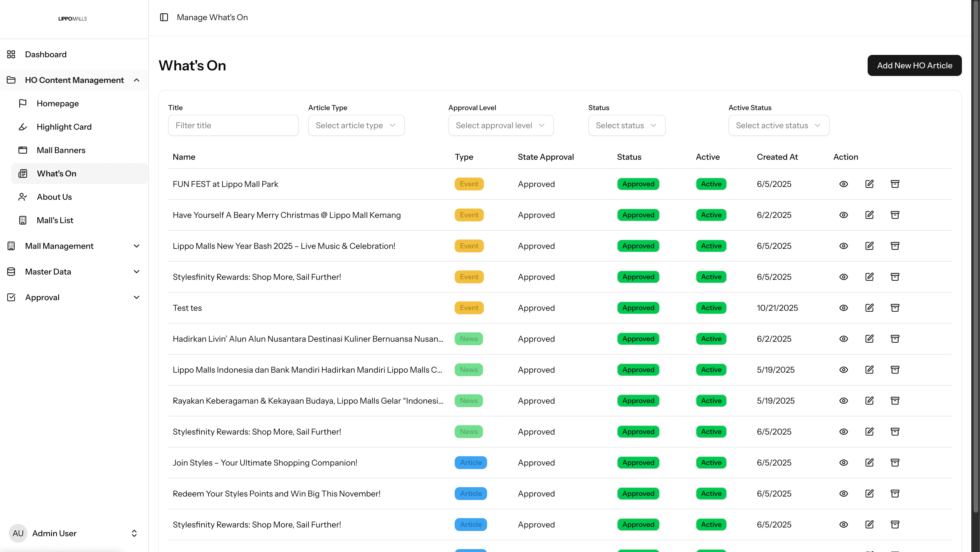This screenshot has height=552, width=980.
Task: Open Dashboard via its grid icon
Action: point(11,54)
